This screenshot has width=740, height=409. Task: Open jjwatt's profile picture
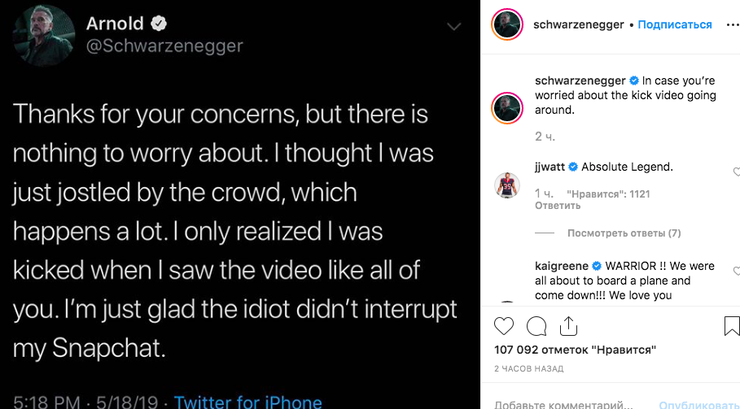tap(509, 184)
